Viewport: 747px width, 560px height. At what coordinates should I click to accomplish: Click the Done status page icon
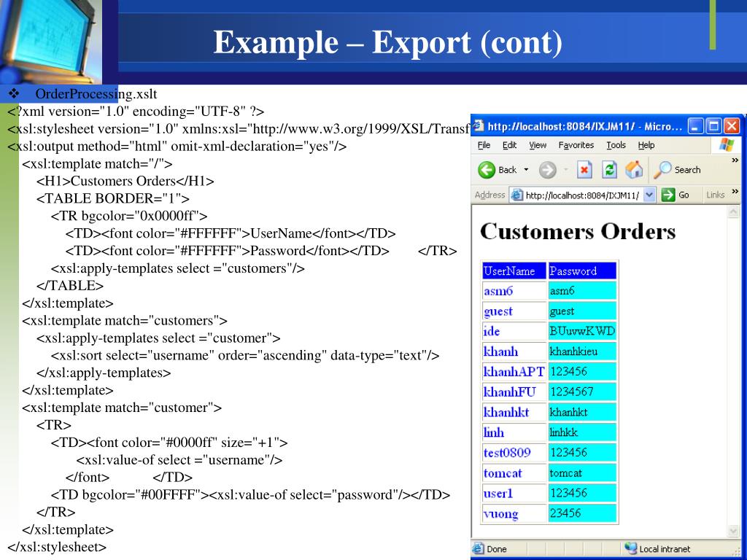tap(479, 548)
